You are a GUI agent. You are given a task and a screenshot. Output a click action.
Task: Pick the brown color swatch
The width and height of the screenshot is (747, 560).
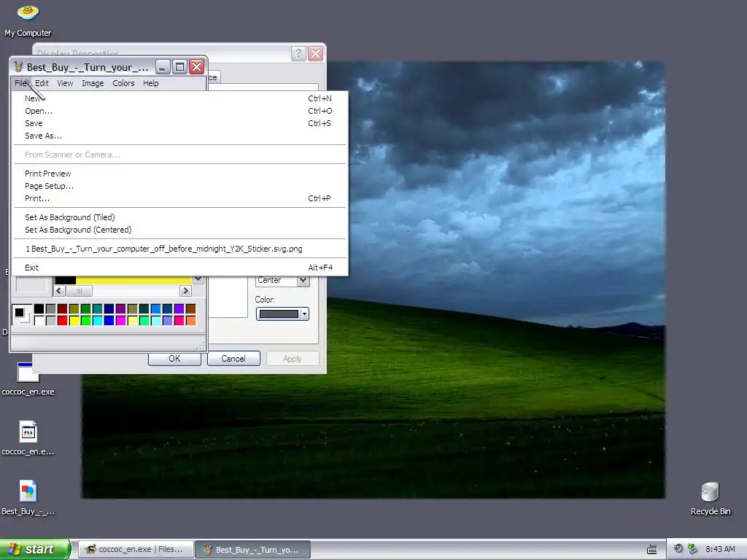[x=190, y=308]
